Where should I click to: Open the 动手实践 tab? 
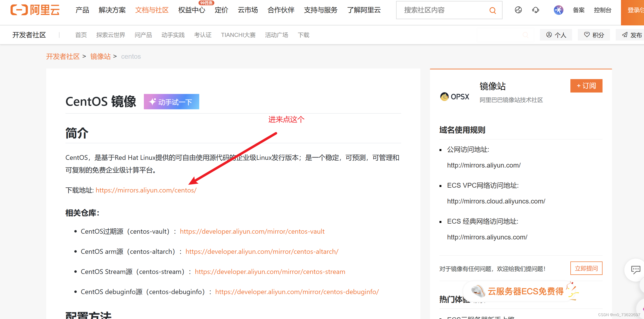[x=173, y=35]
